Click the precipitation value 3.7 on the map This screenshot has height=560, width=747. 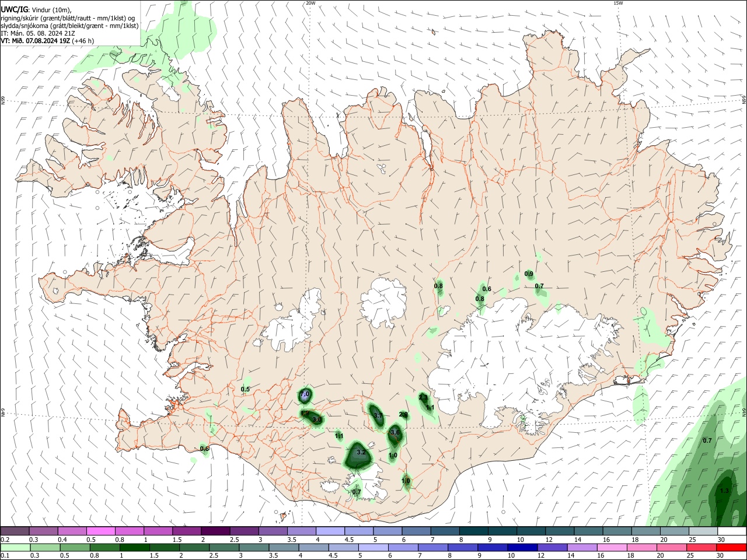(x=378, y=415)
